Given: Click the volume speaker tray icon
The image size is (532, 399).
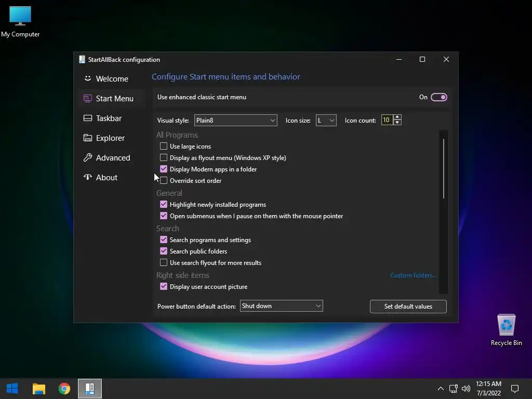Looking at the screenshot, I should 466,389.
